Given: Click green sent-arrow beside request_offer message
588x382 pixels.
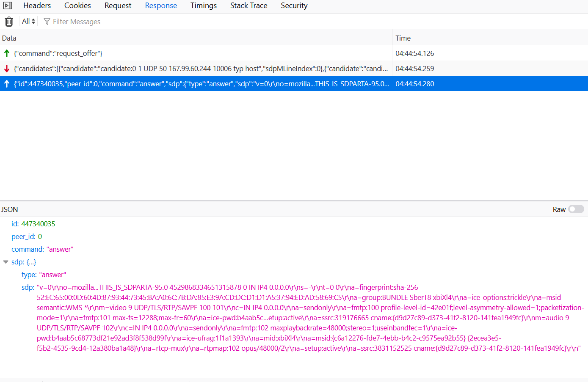Looking at the screenshot, I should point(7,53).
